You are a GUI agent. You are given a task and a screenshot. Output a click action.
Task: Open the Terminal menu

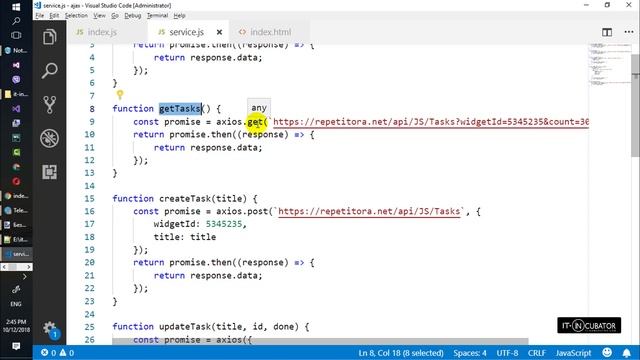coord(157,16)
